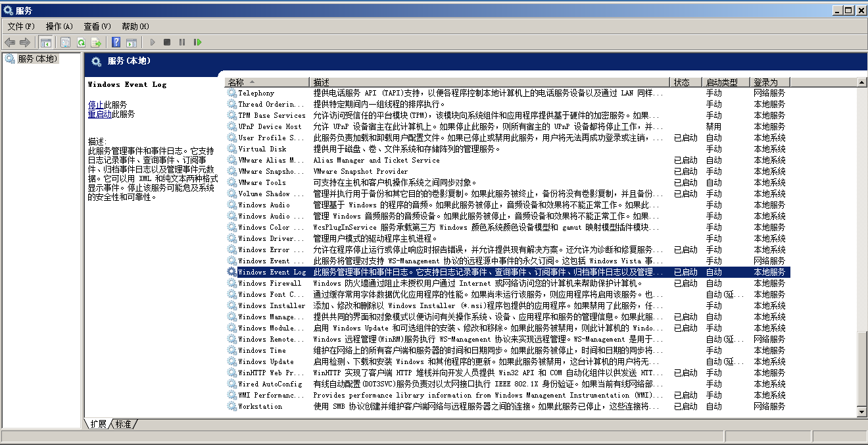Image resolution: width=868 pixels, height=445 pixels.
Task: Click 禁用 startup type of UPnP Device Host
Action: pos(713,126)
